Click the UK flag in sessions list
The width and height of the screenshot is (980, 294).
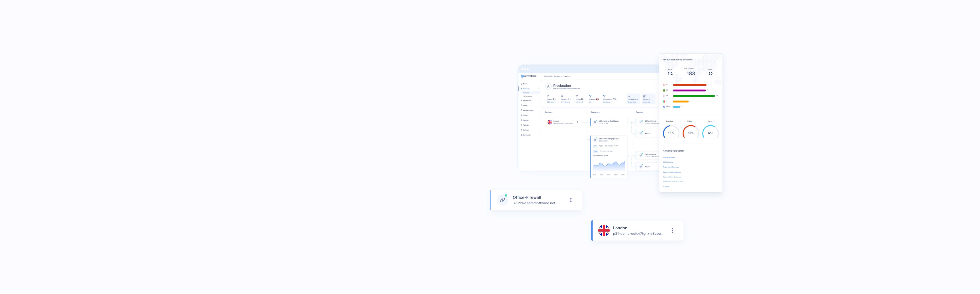(x=664, y=96)
